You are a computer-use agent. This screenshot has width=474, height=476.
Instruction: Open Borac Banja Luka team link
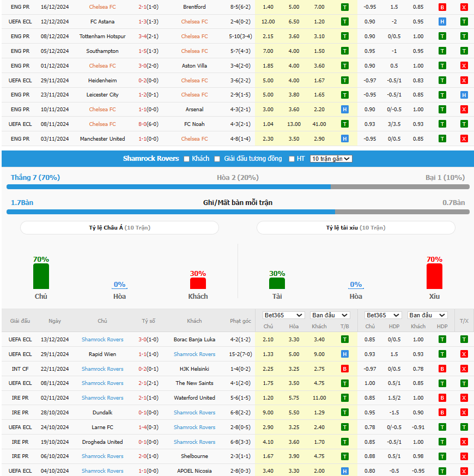pyautogui.click(x=195, y=339)
